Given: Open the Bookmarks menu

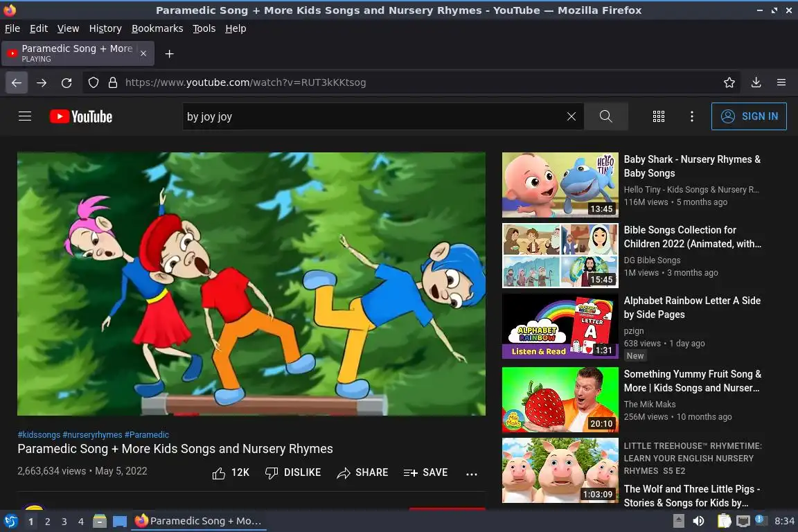Looking at the screenshot, I should coord(157,28).
